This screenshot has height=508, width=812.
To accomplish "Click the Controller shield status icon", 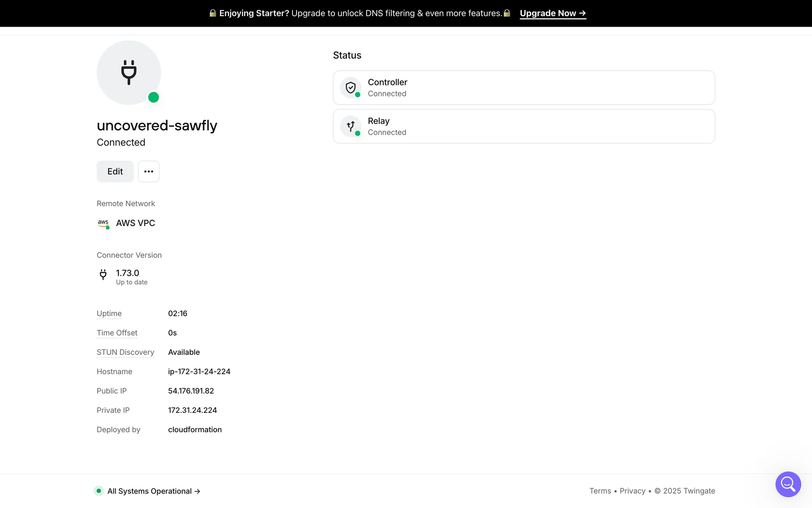I will click(351, 88).
